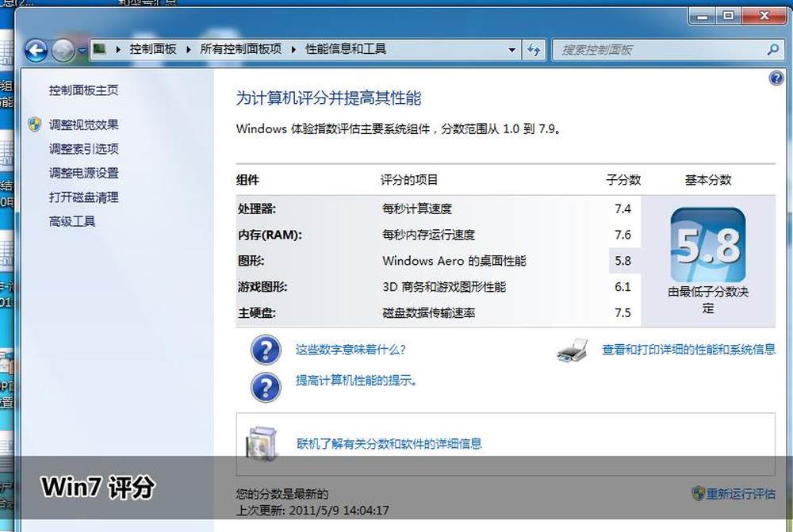
Task: Expand the arrow before 控制面板 breadcrumb
Action: [118, 49]
